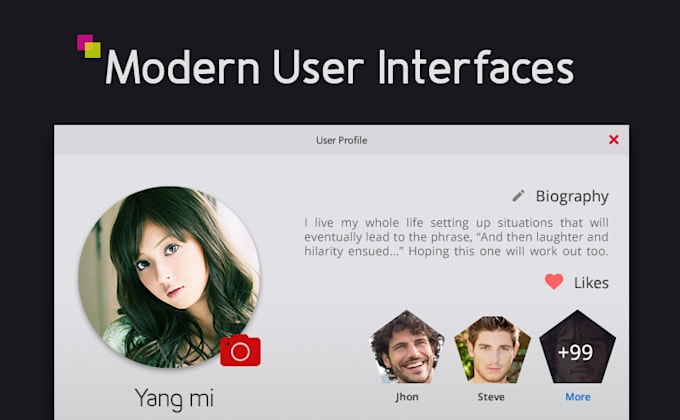Open the +99 pentagon likes badge
680x420 pixels.
coord(577,348)
